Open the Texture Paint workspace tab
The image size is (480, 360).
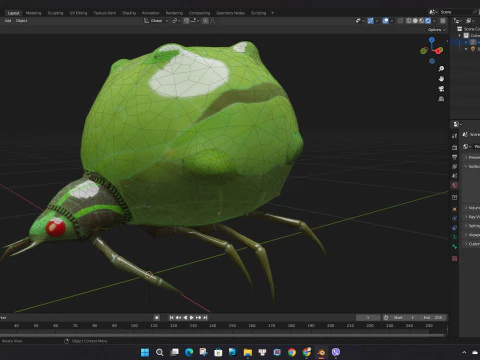coord(104,13)
